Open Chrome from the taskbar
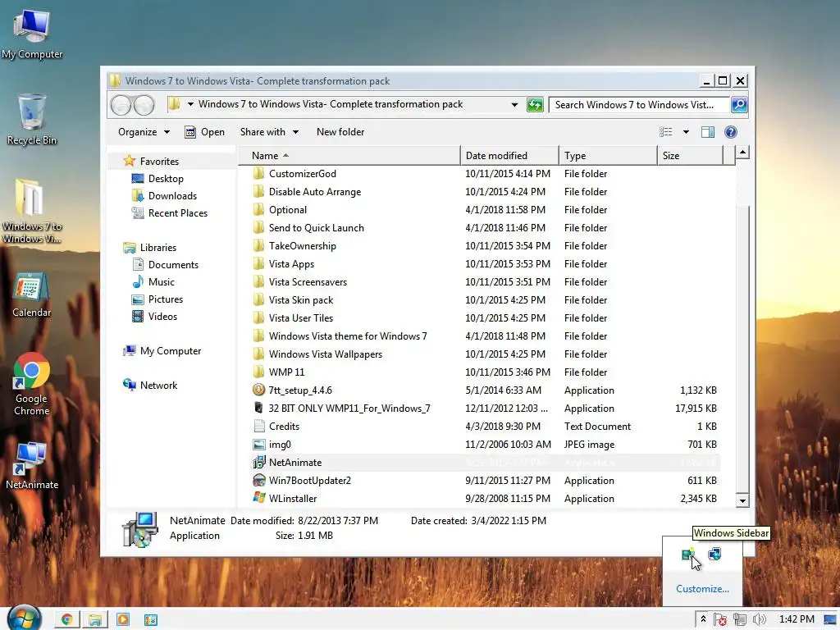840x630 pixels. coord(67,619)
